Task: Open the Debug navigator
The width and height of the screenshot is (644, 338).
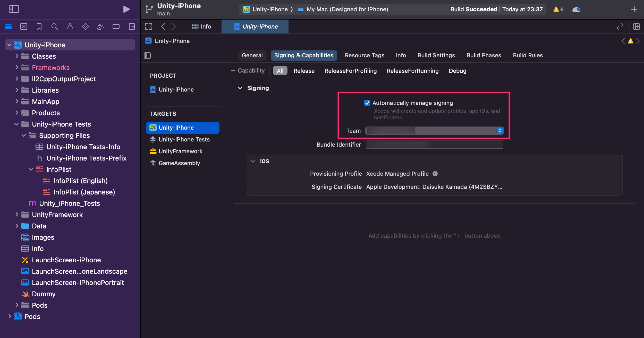Action: click(101, 26)
